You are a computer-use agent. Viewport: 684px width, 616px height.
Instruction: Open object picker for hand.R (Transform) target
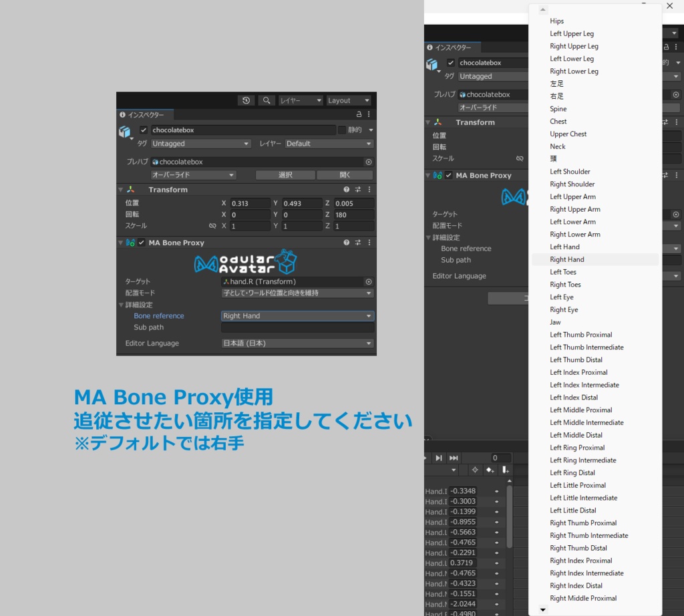(x=369, y=282)
